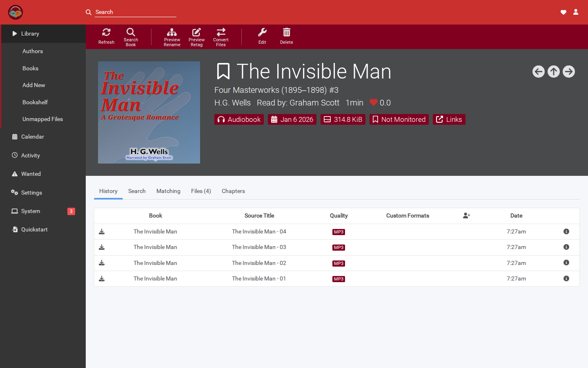Open System page with 3 alerts
The width and height of the screenshot is (588, 368).
[x=43, y=211]
